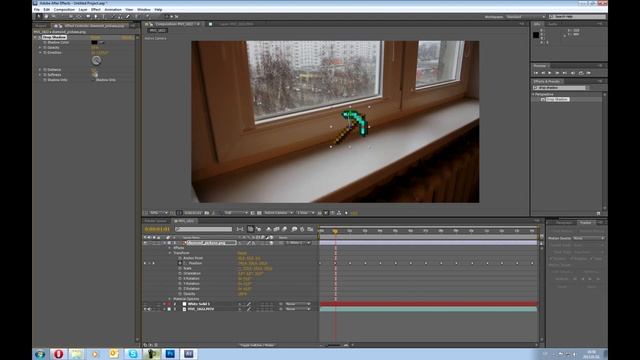The image size is (640, 360).
Task: Select the Pen tool in toolbar
Action: coord(96,17)
